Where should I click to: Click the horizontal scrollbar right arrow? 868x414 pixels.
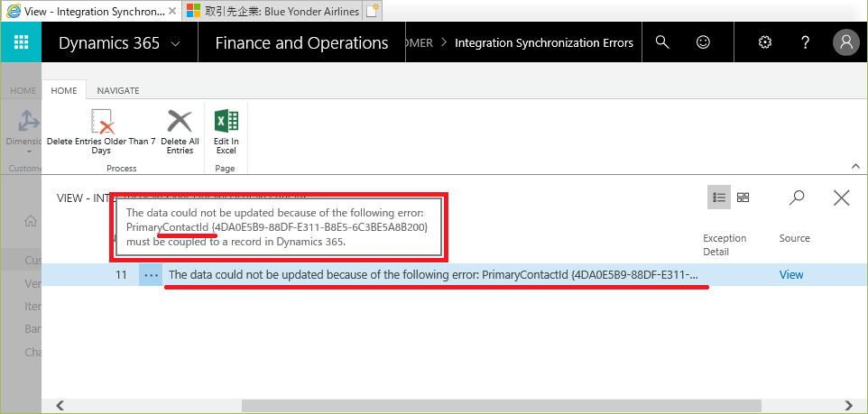(x=848, y=406)
